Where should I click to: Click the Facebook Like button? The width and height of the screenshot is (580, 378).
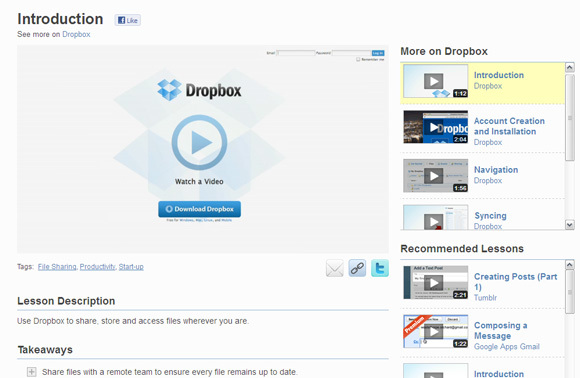(x=127, y=20)
